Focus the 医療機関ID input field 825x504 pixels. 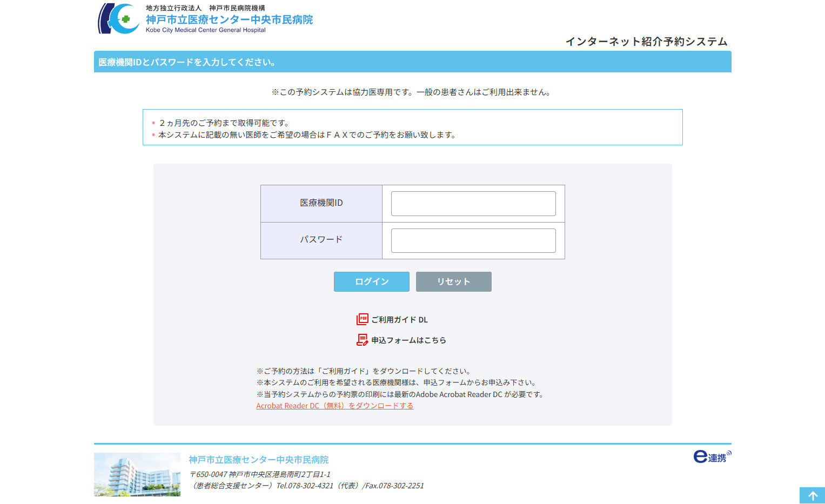[x=473, y=204]
